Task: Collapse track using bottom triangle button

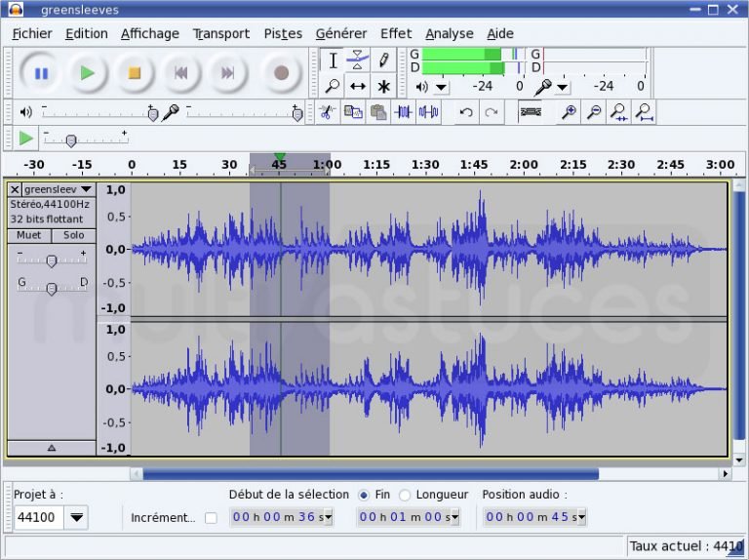Action: point(52,448)
